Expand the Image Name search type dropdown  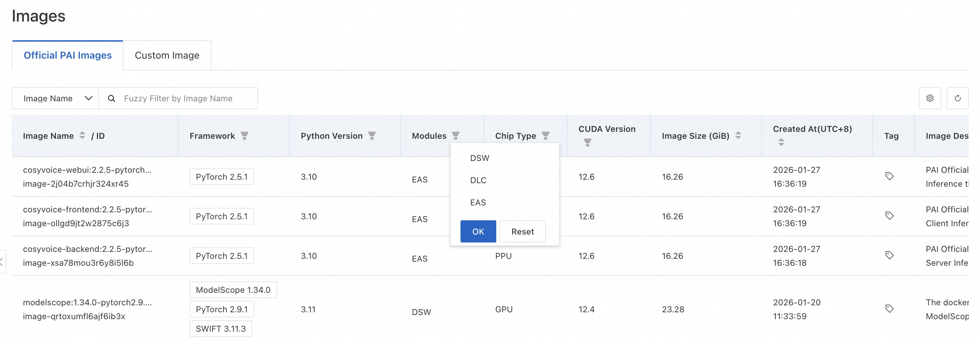pos(56,99)
